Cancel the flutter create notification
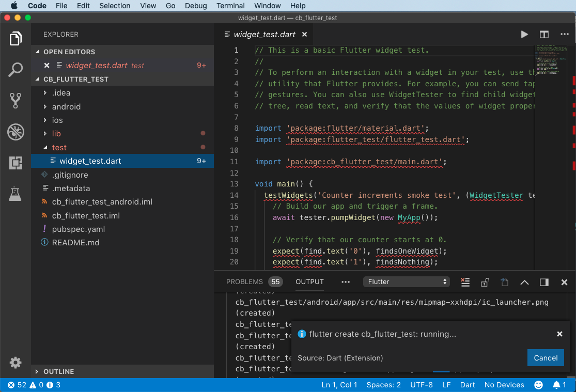This screenshot has width=576, height=392. 545,358
